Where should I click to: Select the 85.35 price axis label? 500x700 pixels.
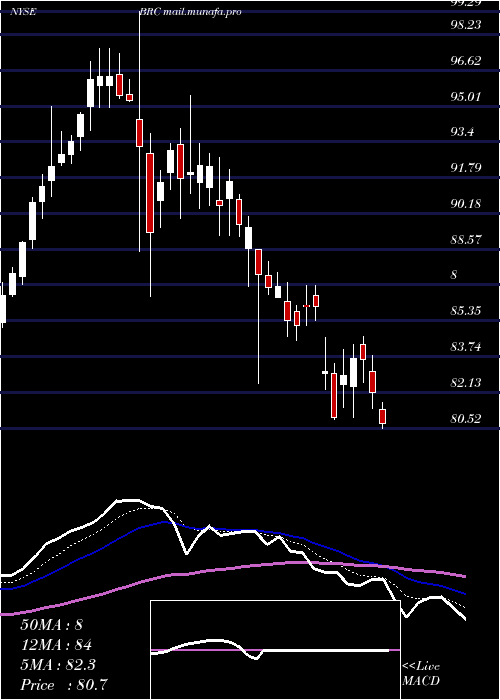(466, 311)
